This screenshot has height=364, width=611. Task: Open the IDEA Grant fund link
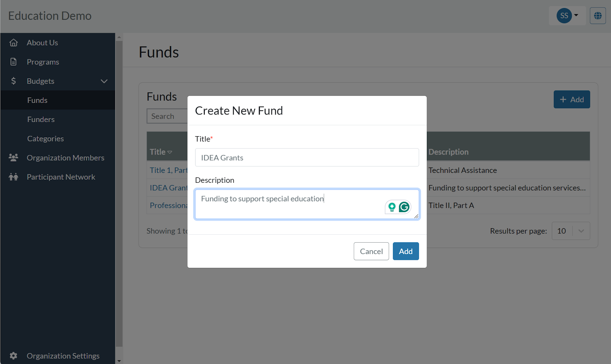coord(168,187)
